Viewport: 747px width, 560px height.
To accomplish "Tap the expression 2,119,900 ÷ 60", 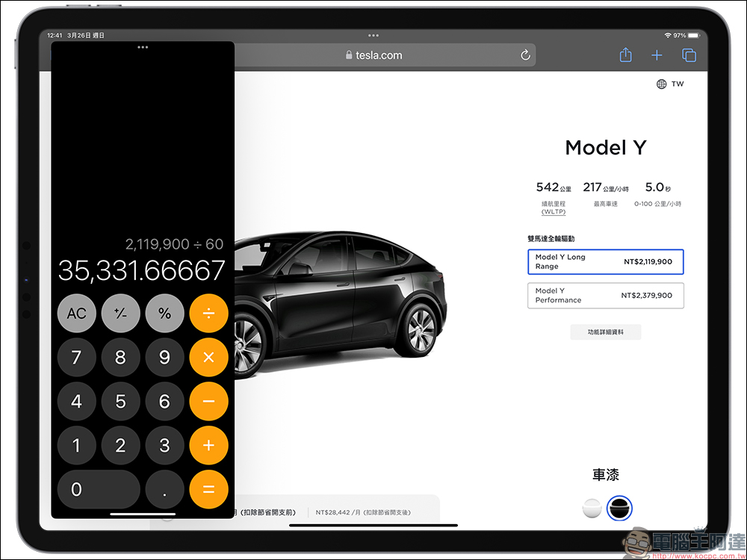I will pyautogui.click(x=174, y=244).
